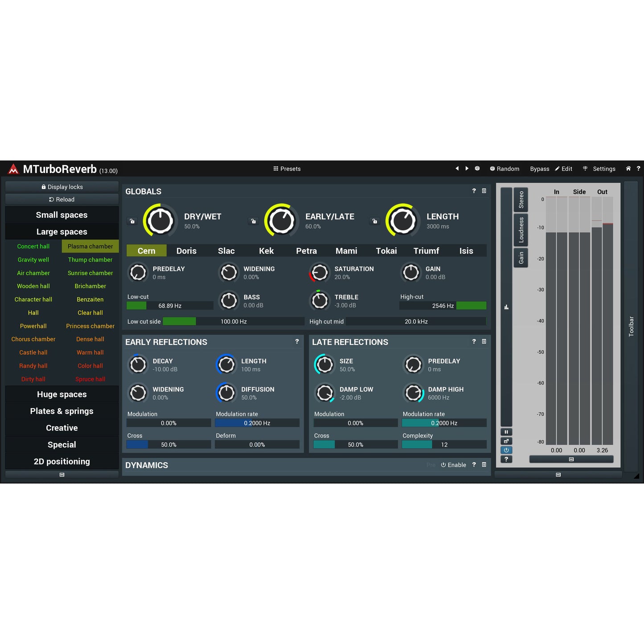Toggle the meter power button

(506, 450)
